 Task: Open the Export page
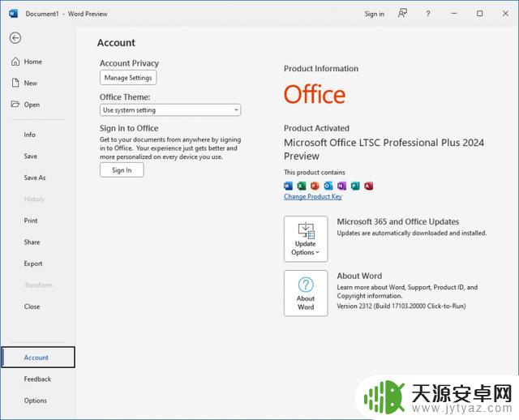[x=33, y=264]
